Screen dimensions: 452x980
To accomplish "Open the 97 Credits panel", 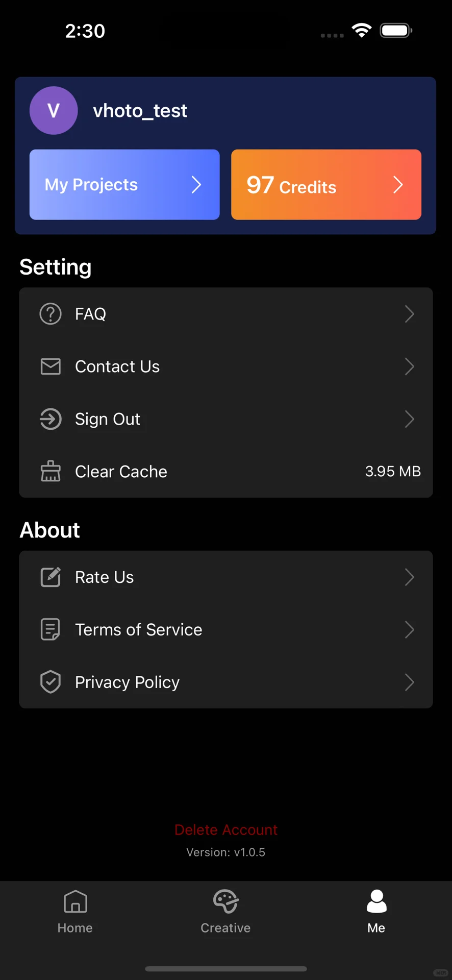I will [326, 185].
